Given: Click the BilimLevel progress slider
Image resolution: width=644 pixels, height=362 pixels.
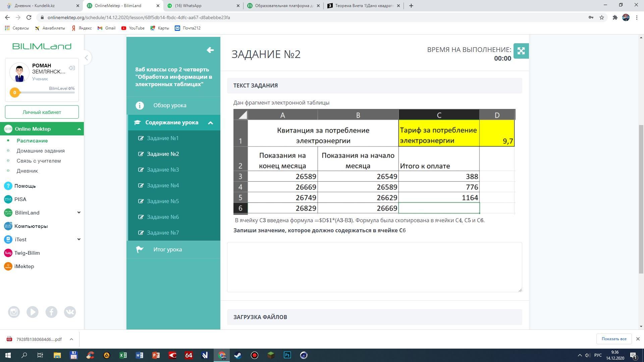Looking at the screenshot, I should 44,93.
